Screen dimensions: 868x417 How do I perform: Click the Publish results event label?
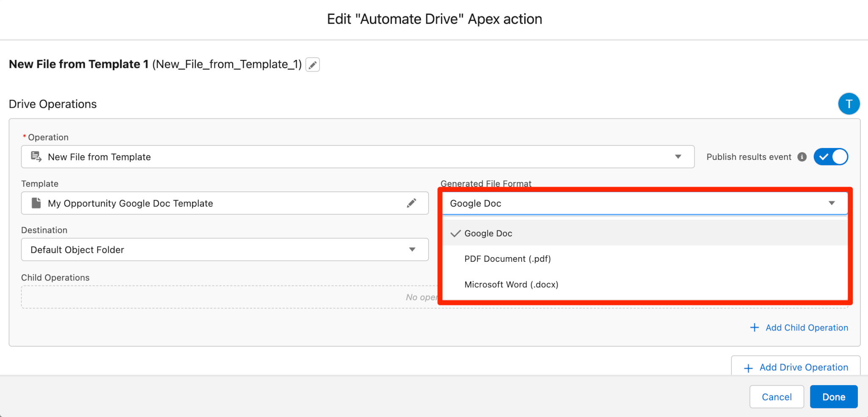click(748, 157)
